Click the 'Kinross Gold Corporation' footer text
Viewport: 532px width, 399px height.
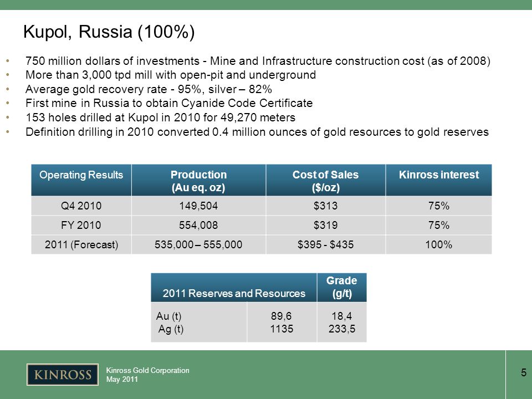click(x=147, y=371)
